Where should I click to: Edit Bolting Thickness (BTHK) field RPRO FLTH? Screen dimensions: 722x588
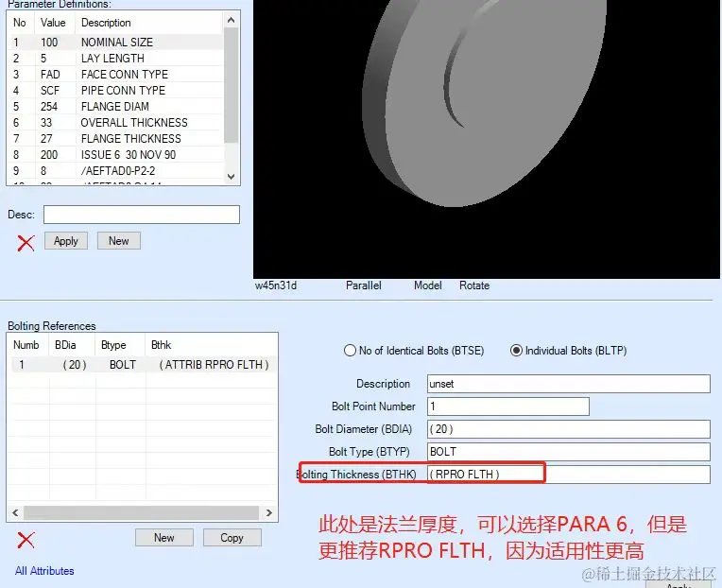tap(569, 475)
